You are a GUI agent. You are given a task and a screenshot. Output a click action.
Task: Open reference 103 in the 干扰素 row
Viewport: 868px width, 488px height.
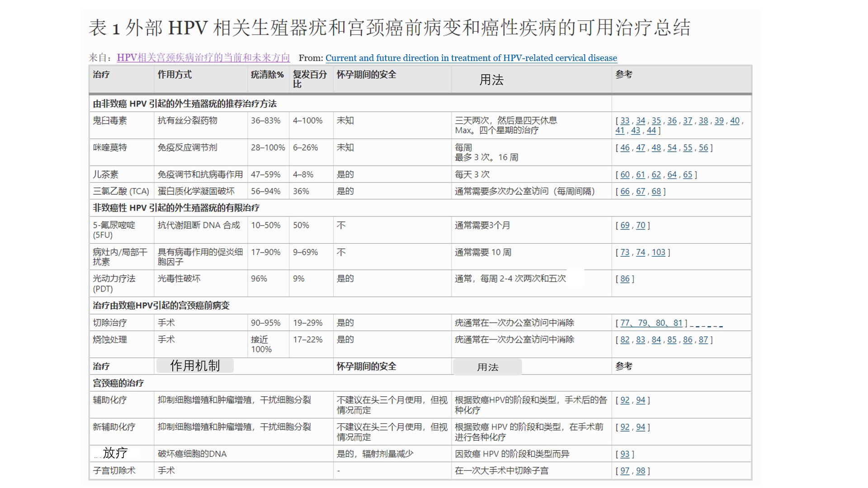click(659, 253)
